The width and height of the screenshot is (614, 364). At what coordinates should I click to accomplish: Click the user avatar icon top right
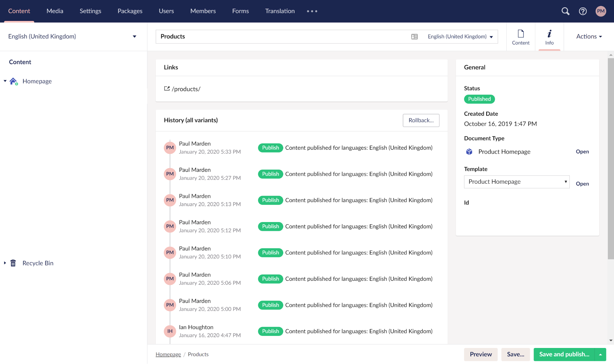(601, 11)
